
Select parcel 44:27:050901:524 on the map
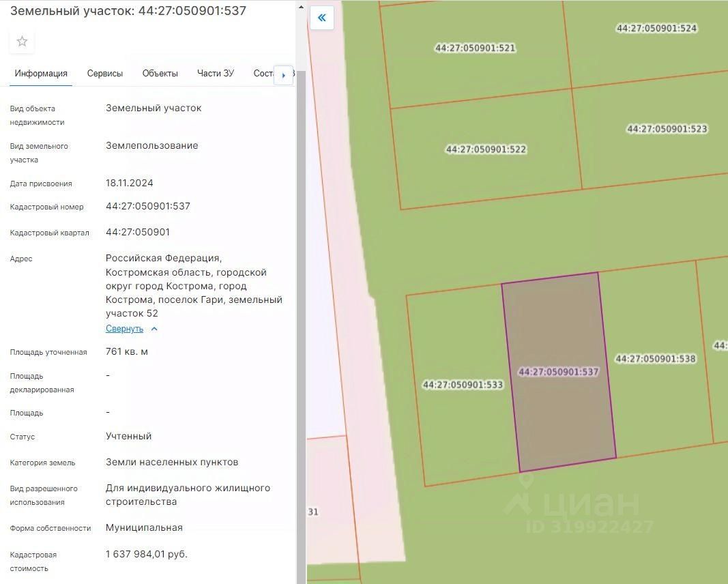tap(656, 29)
